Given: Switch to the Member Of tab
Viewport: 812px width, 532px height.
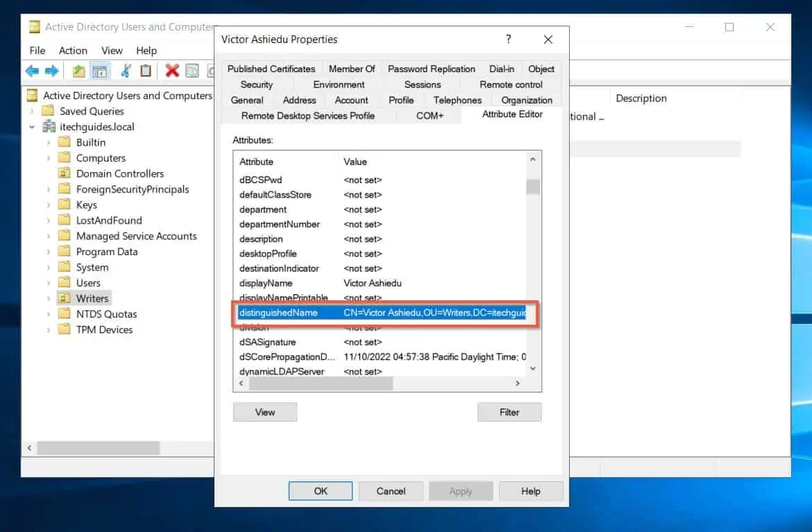Looking at the screenshot, I should point(352,69).
